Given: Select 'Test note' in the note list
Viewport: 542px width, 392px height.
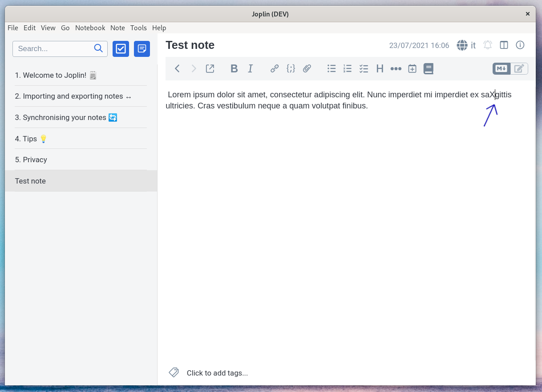Looking at the screenshot, I should [81, 181].
